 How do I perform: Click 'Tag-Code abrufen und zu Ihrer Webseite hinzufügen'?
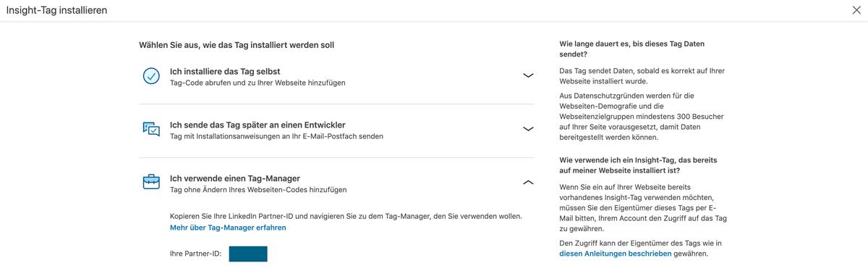(258, 83)
